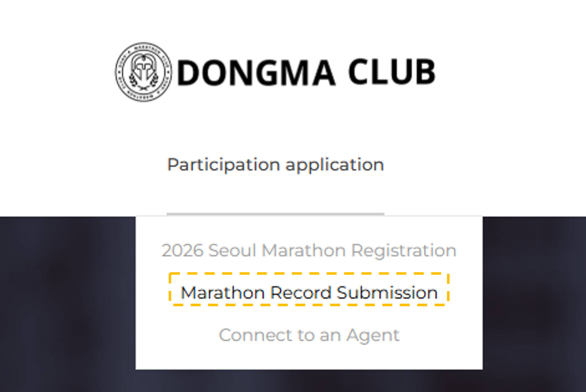Pick the first greyed submenu entry

coord(309,250)
